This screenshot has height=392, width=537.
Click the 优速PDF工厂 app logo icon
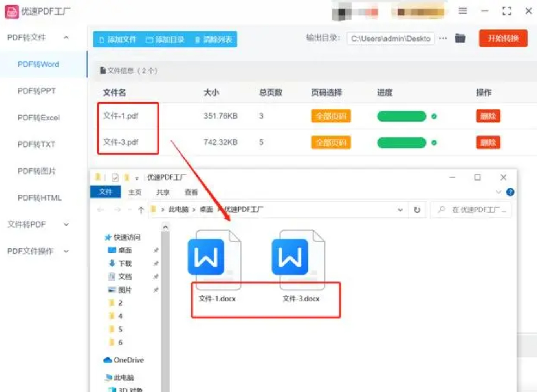click(12, 12)
